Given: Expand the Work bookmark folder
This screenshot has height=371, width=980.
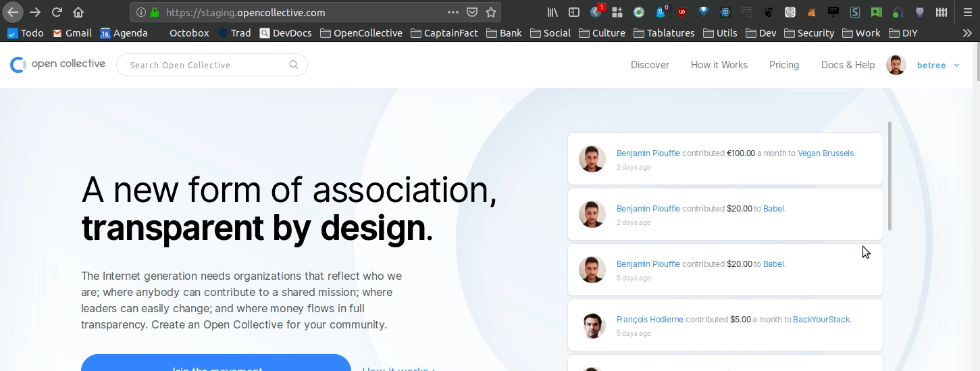Looking at the screenshot, I should pyautogui.click(x=861, y=33).
